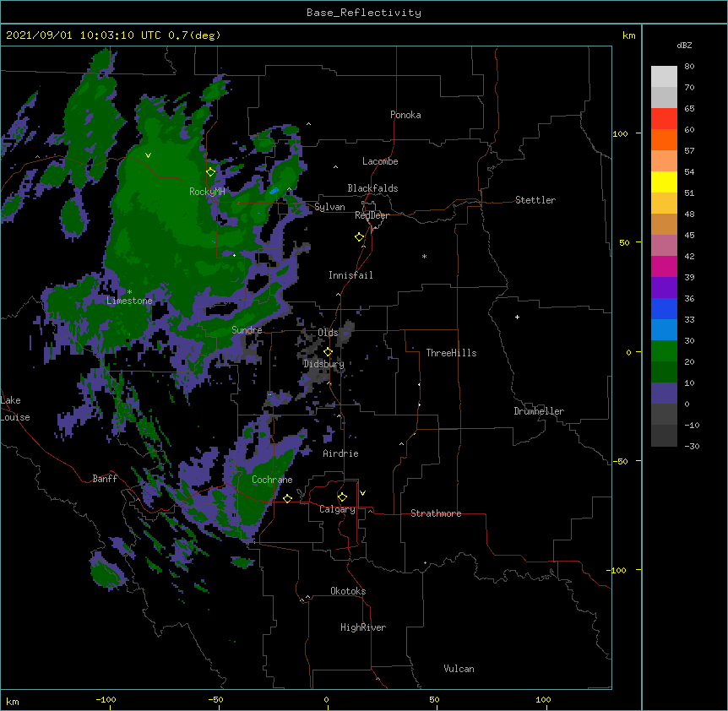
Task: Click the -50 tick on the right axis
Action: [x=620, y=461]
